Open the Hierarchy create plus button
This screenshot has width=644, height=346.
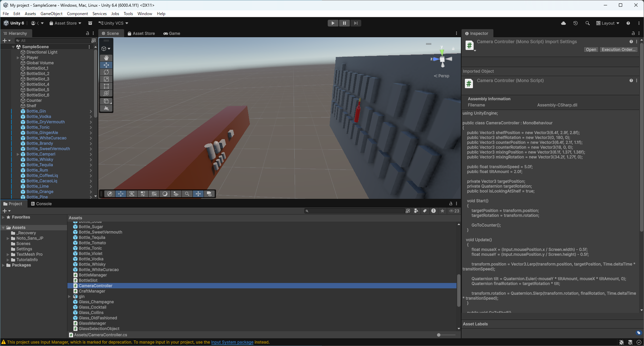tap(6, 41)
